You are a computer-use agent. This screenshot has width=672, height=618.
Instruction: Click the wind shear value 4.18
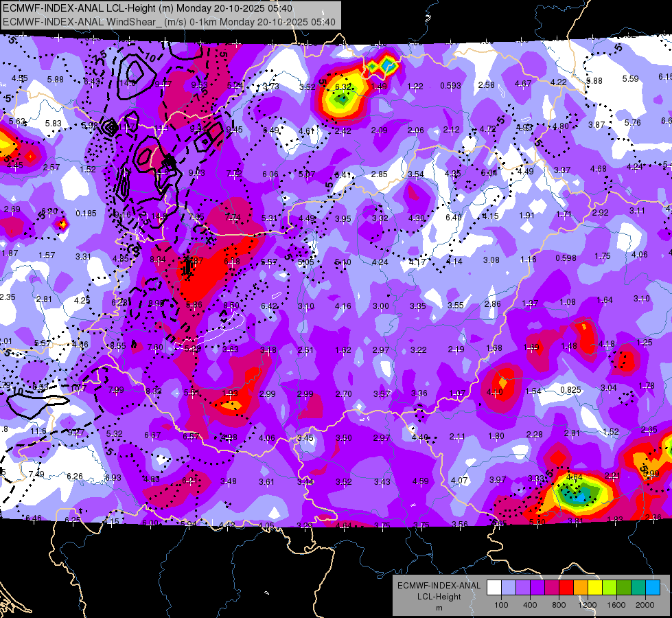(x=606, y=343)
